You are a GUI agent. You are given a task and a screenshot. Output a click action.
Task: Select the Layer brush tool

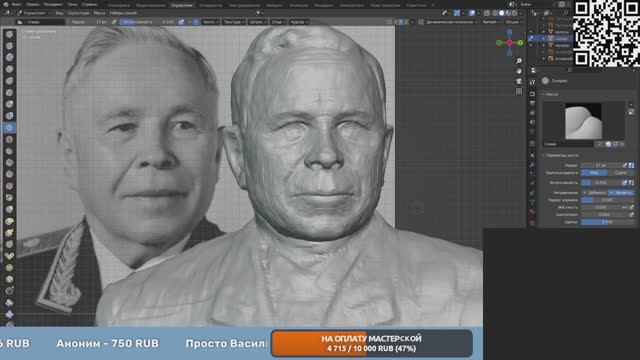click(9, 93)
